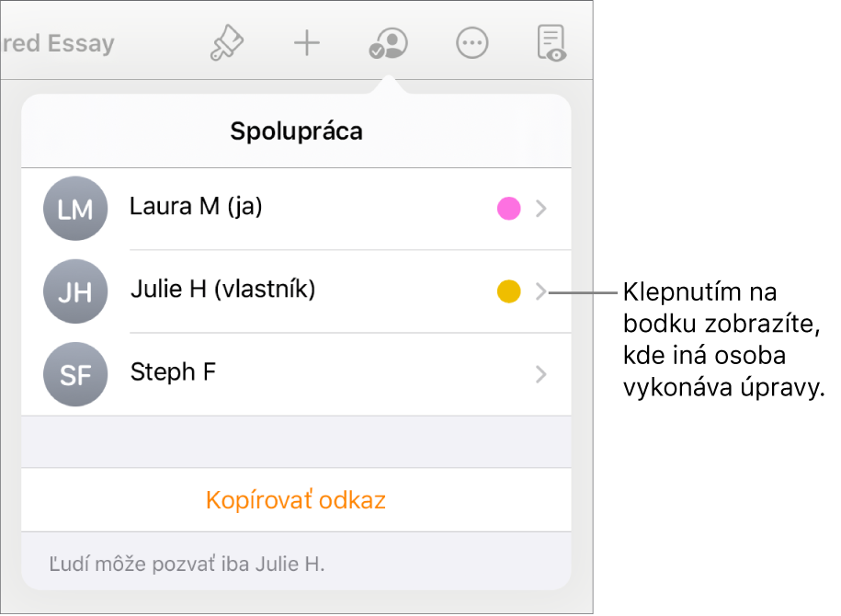Tap Julie H's yellow color dot
The image size is (841, 616).
(x=508, y=291)
